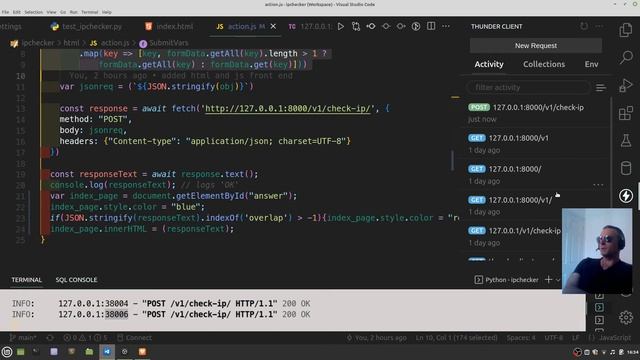Click the html folder breadcrumb
Image resolution: width=640 pixels, height=360 pixels.
pos(71,43)
